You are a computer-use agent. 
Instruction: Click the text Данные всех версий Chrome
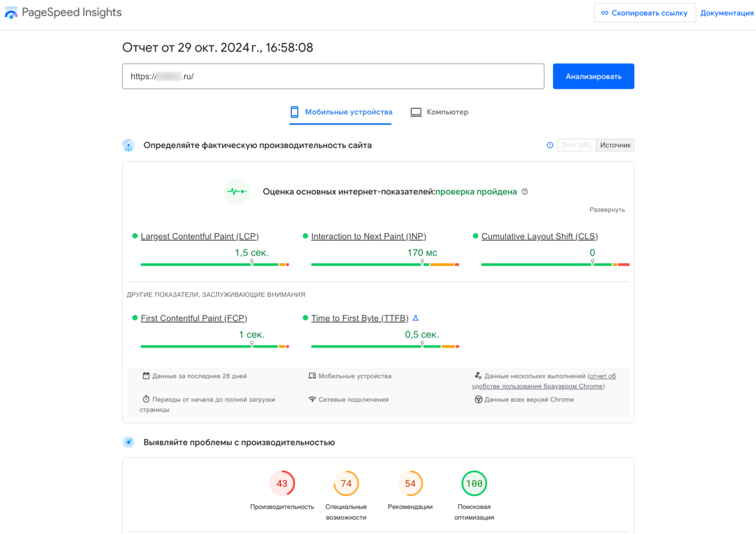pos(529,399)
